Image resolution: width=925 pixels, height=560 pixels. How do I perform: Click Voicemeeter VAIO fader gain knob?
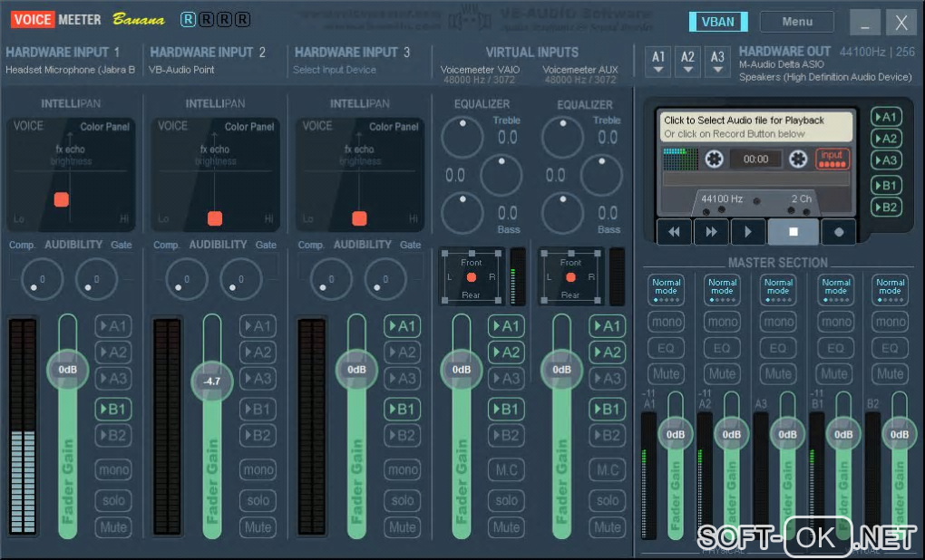click(462, 370)
